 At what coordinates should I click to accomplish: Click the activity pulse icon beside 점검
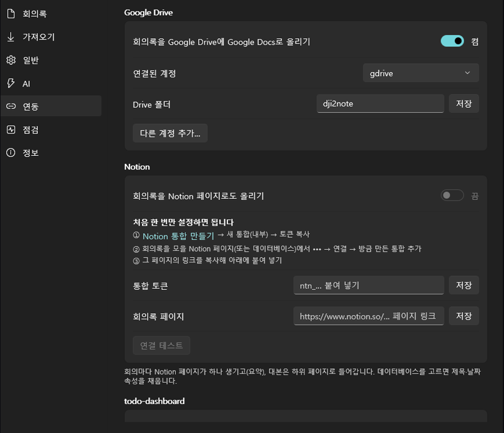click(x=11, y=129)
